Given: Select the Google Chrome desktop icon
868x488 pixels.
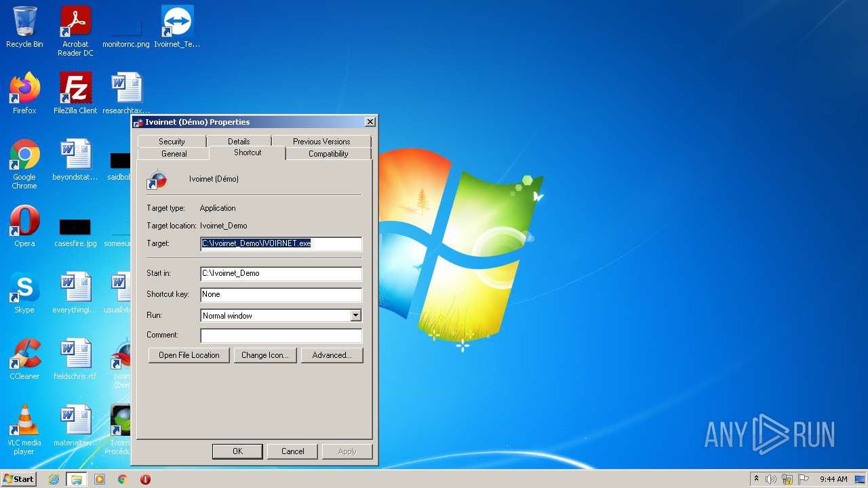Looking at the screenshot, I should [24, 164].
